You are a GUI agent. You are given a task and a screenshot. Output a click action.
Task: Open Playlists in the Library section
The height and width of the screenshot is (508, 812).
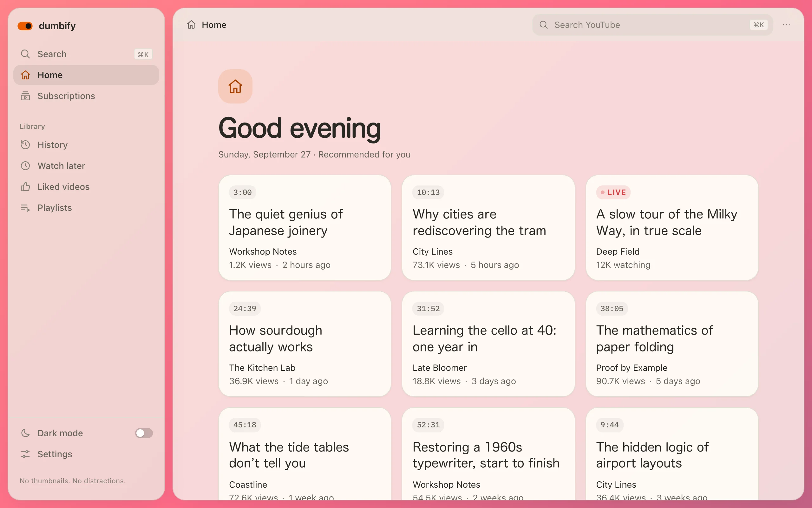click(86, 208)
